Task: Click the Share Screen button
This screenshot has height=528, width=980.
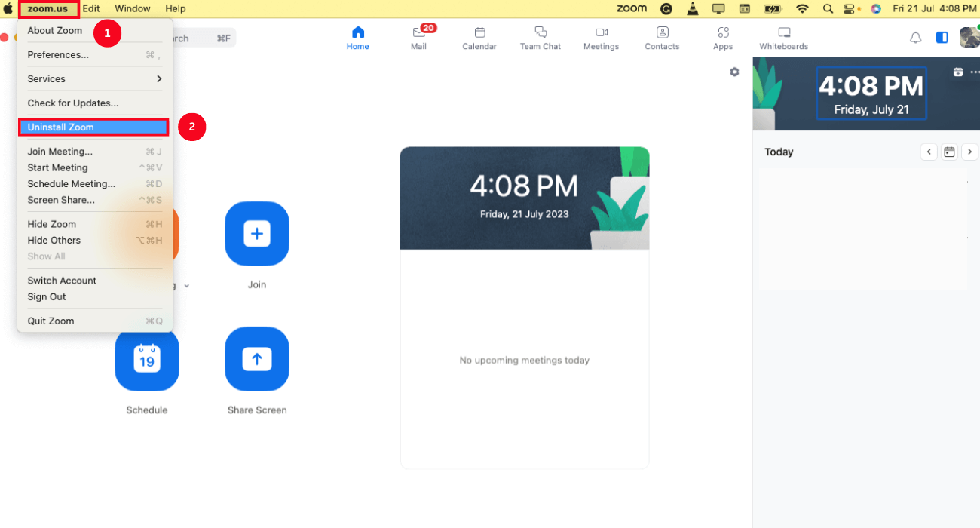Action: coord(257,359)
